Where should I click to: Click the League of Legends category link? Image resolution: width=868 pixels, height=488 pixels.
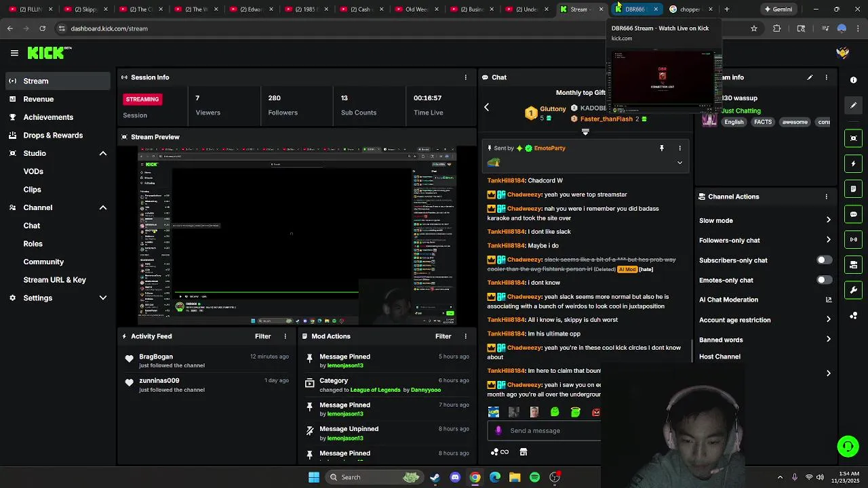click(375, 390)
